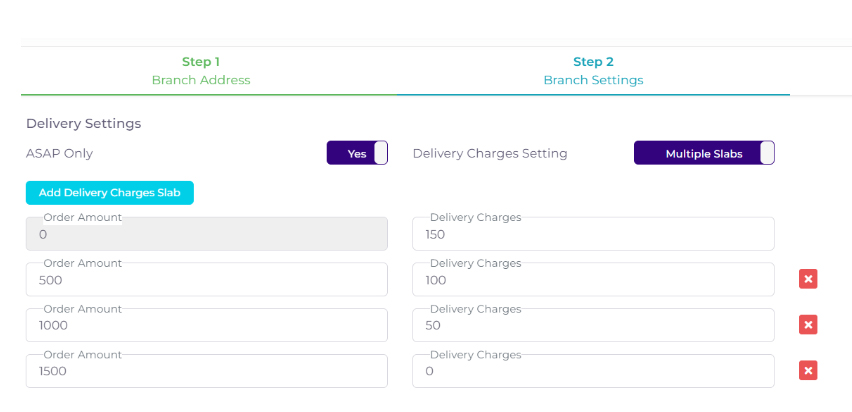Switch the Multiple Slabs delivery charges toggle
This screenshot has width=852, height=412.
pos(703,153)
